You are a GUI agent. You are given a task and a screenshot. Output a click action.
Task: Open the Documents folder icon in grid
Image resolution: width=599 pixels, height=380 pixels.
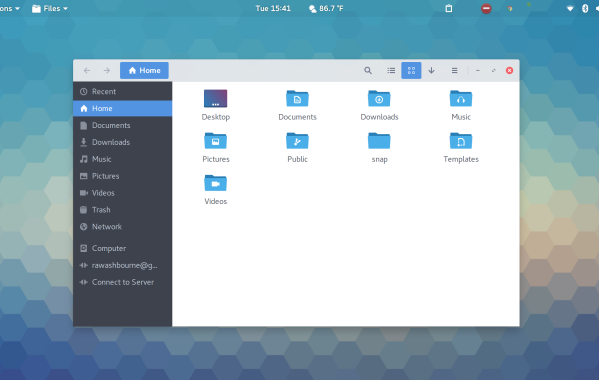tap(297, 99)
